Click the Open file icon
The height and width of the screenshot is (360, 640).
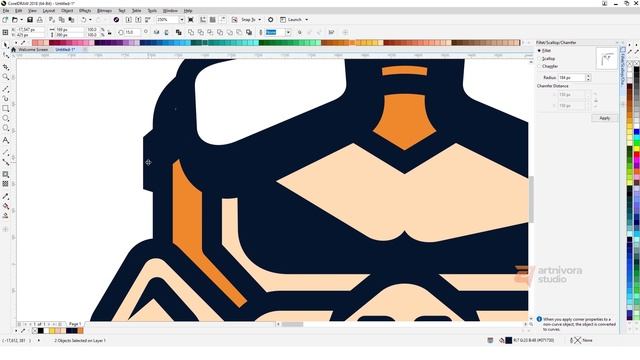15,20
